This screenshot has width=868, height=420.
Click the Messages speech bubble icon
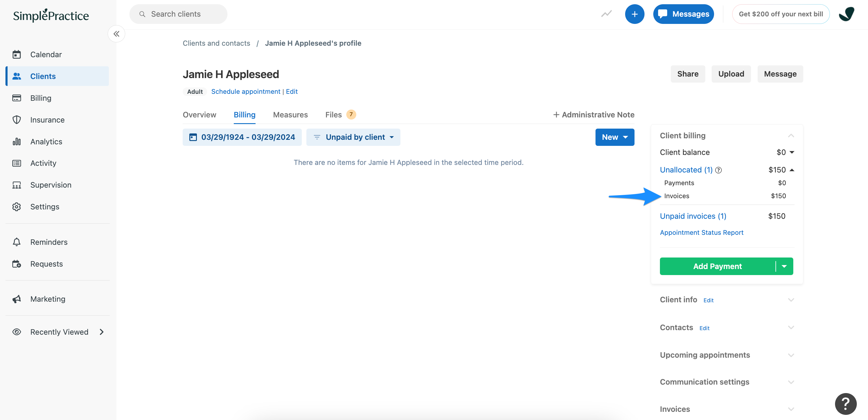(662, 14)
